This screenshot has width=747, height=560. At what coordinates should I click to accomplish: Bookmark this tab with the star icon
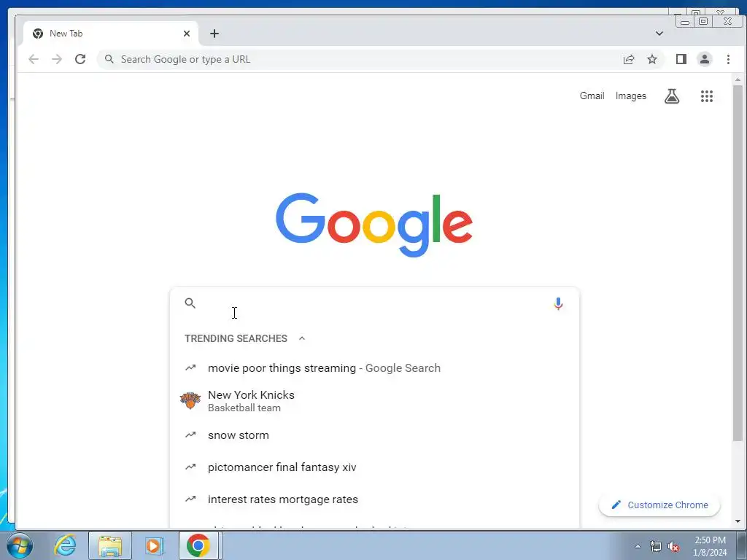[652, 59]
